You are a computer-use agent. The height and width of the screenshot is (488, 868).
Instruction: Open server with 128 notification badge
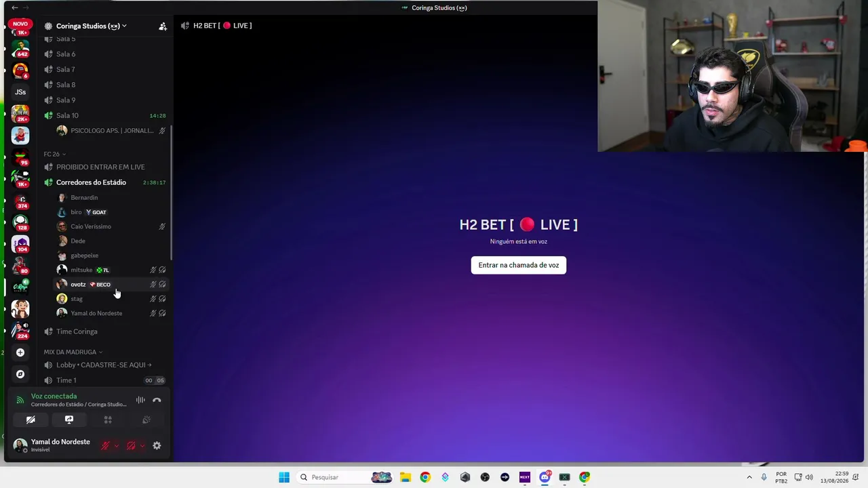(20, 222)
